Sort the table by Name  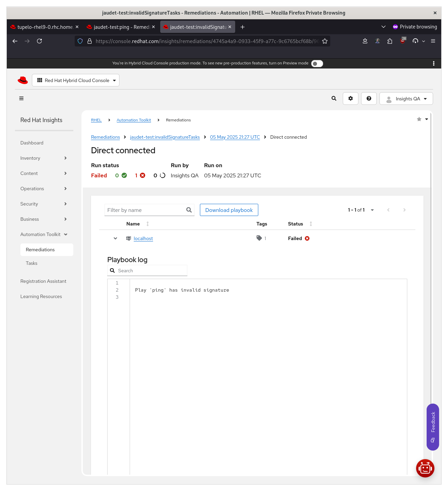[148, 224]
